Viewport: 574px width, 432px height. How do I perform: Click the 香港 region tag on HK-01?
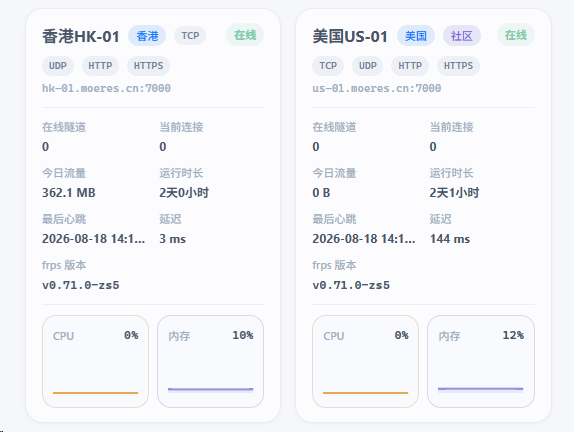(x=147, y=36)
